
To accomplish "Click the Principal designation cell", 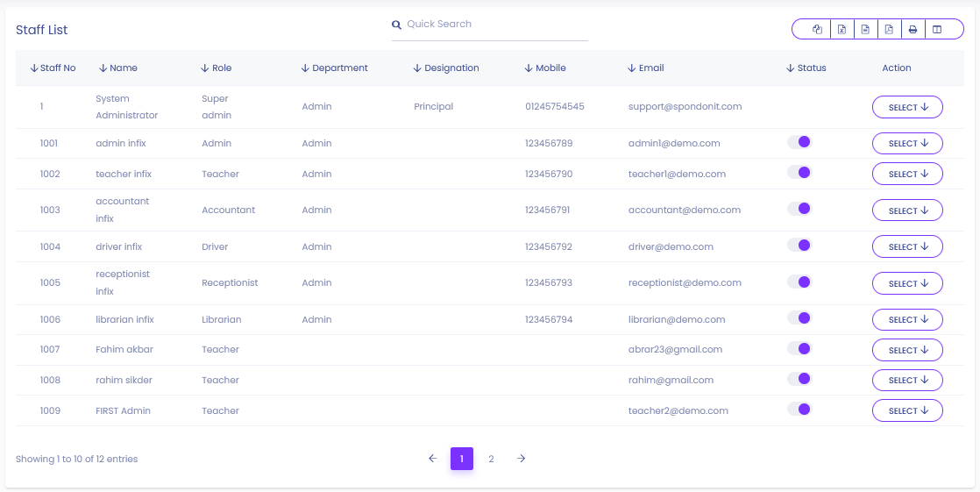I will 433,106.
